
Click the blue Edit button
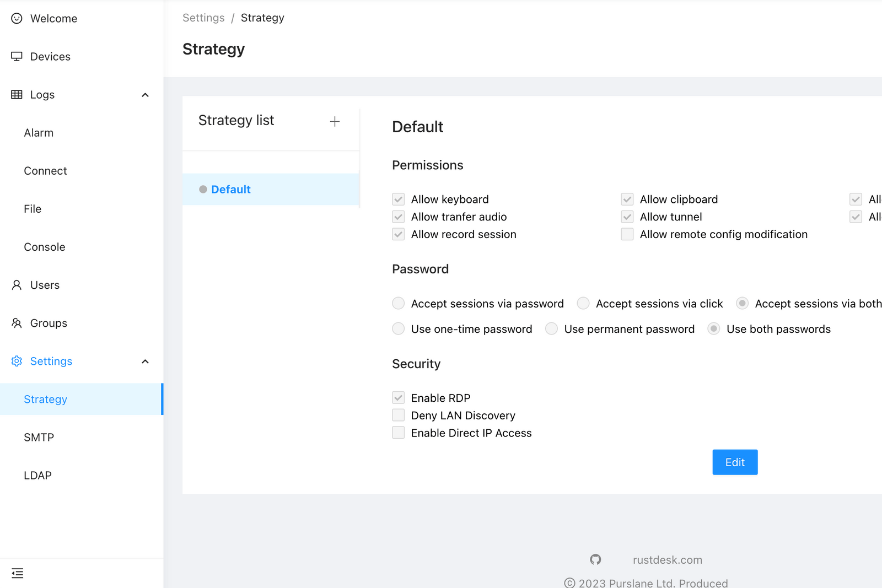[x=734, y=462]
